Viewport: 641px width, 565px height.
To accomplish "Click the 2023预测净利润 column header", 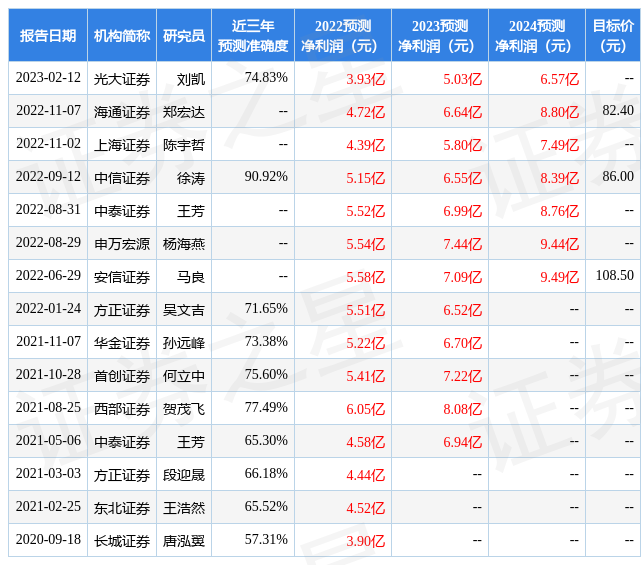I will click(x=440, y=35).
